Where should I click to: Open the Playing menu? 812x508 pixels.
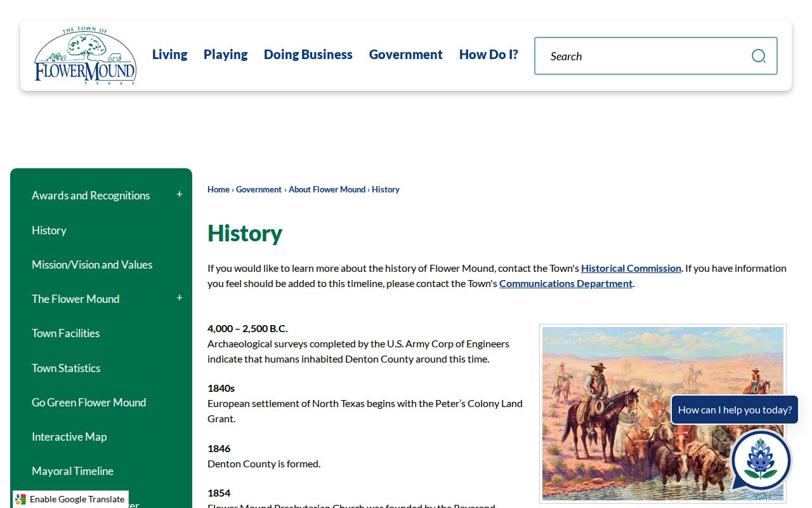(x=225, y=55)
